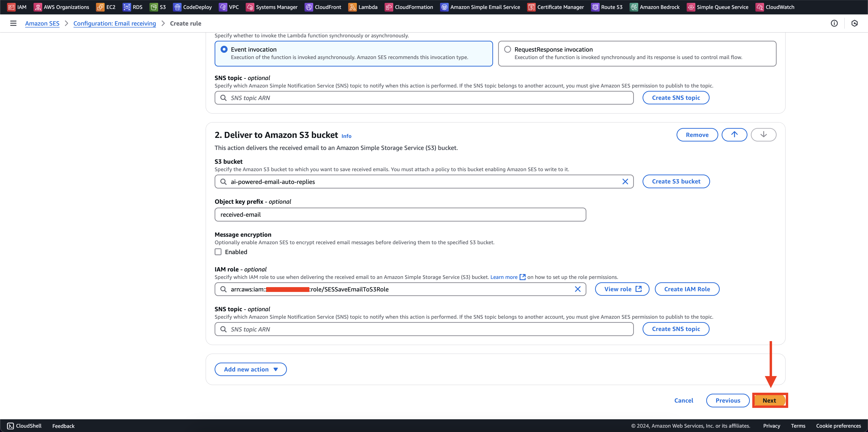Expand the Add new action dropdown
868x432 pixels.
(x=251, y=369)
